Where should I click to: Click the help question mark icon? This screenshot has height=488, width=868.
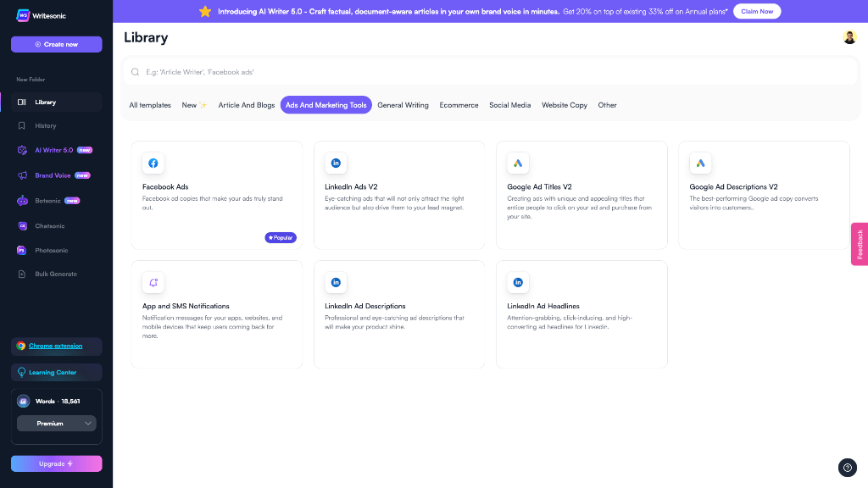848,468
